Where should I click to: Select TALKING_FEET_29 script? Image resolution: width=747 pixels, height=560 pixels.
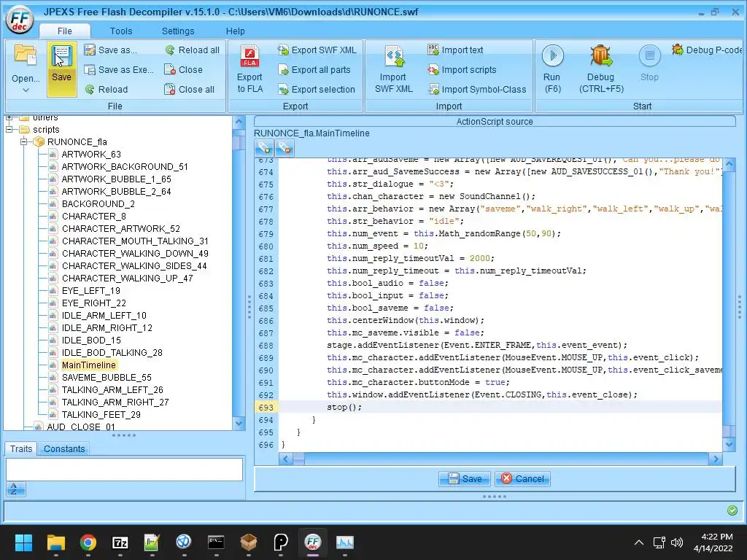[101, 414]
